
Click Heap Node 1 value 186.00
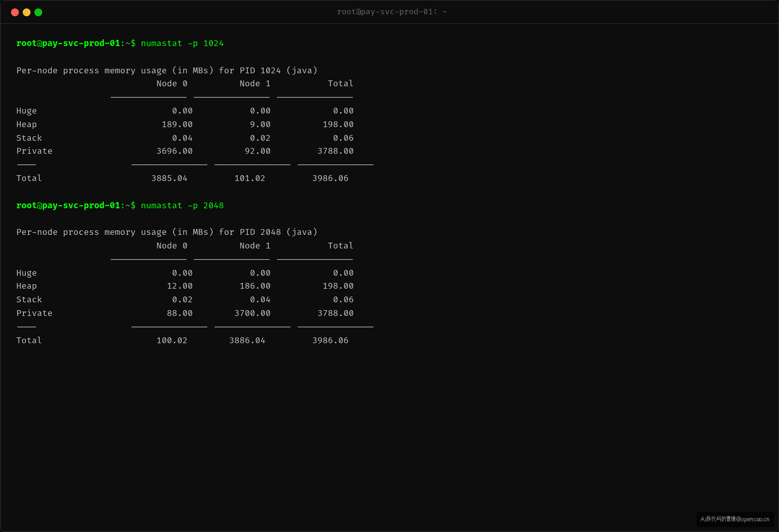(255, 286)
